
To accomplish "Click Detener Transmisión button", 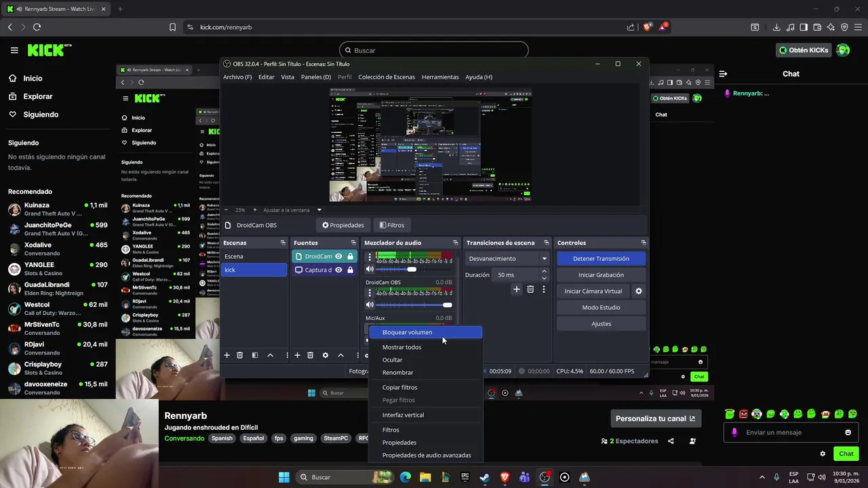I will pos(601,258).
